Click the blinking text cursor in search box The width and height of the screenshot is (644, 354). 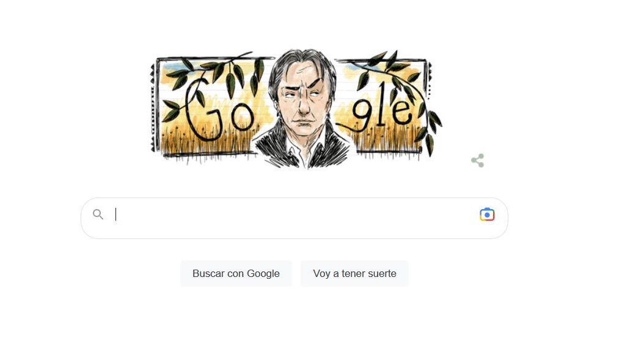pyautogui.click(x=116, y=215)
